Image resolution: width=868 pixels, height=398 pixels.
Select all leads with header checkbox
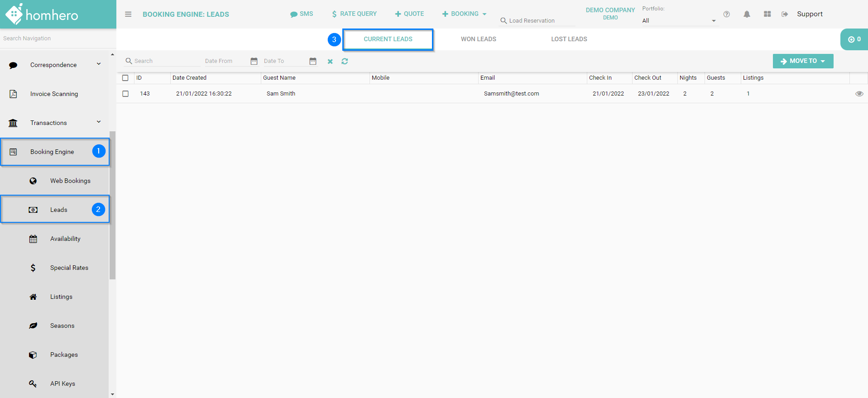(x=125, y=78)
